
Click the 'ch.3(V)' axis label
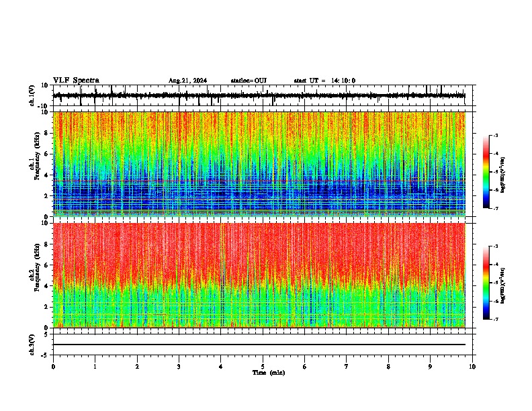tap(32, 345)
